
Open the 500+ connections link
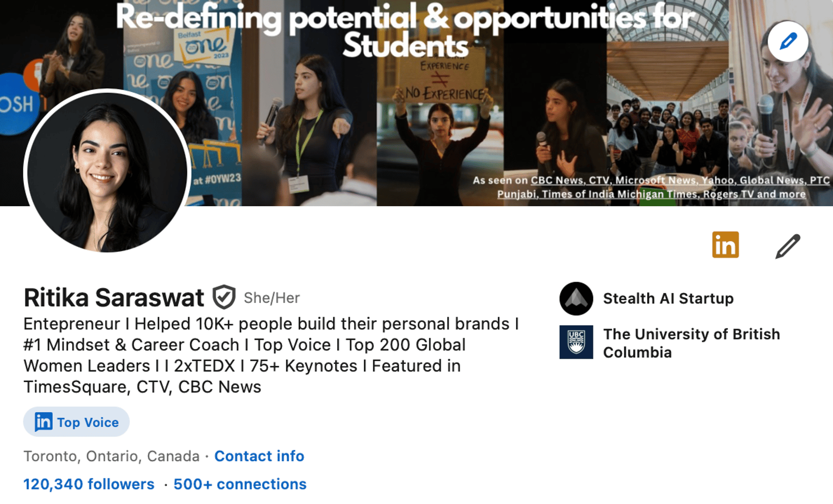click(240, 484)
